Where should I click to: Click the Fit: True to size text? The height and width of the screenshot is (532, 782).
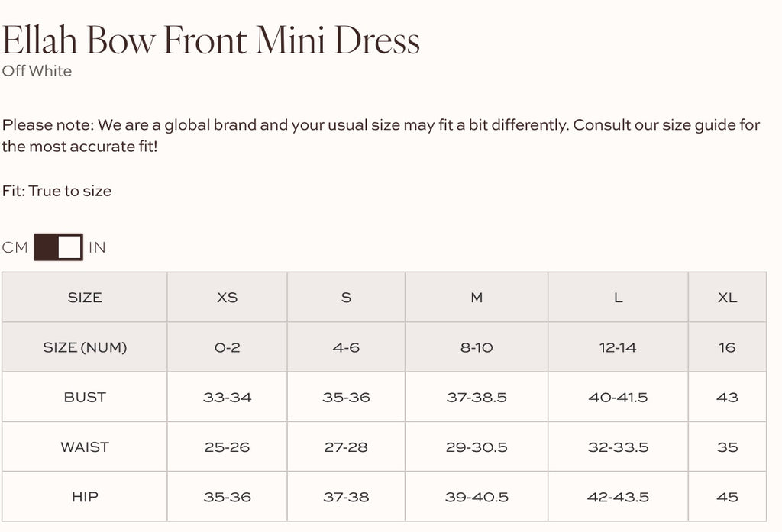pos(57,191)
